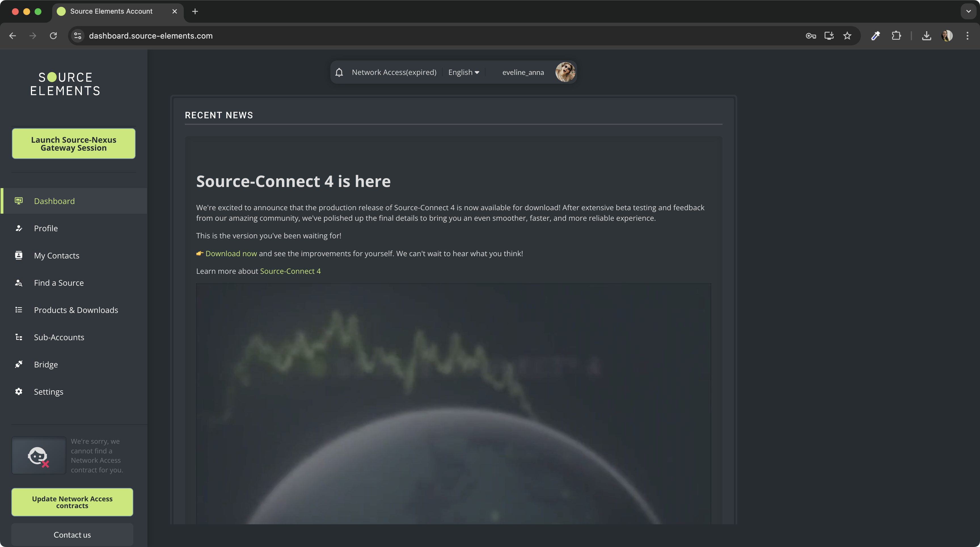Click the Find a Source search icon
The image size is (980, 547).
19,283
